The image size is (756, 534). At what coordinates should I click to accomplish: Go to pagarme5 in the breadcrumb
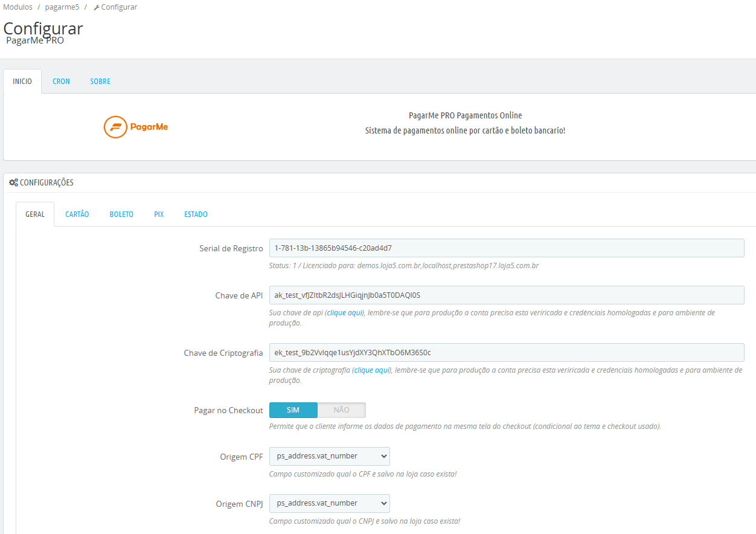click(x=62, y=7)
